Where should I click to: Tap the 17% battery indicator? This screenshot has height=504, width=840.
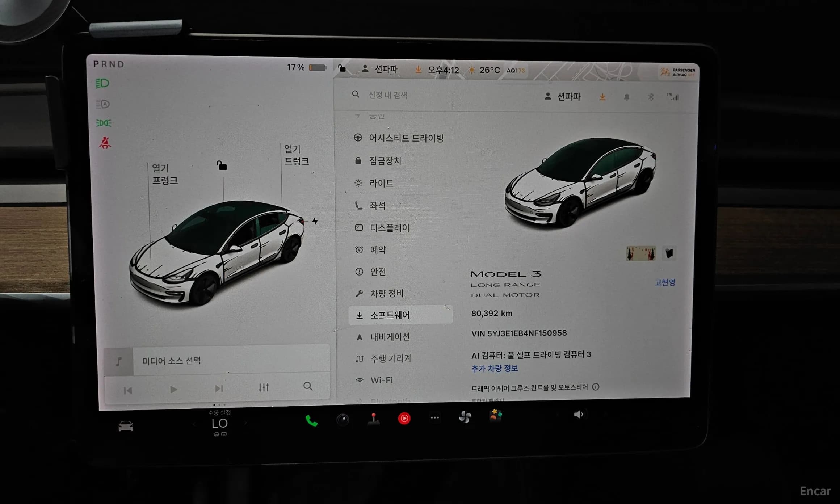(307, 67)
